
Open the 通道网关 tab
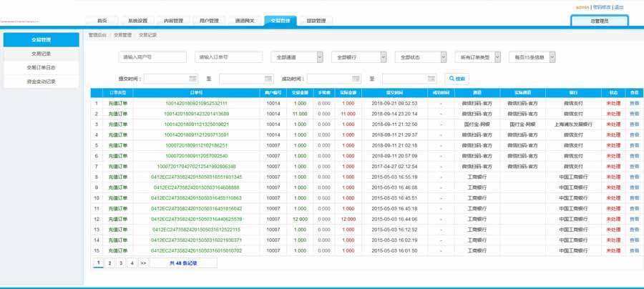coord(244,21)
